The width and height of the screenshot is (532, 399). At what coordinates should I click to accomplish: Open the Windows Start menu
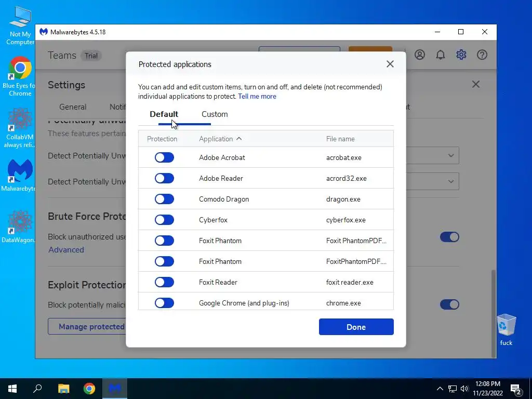12,389
